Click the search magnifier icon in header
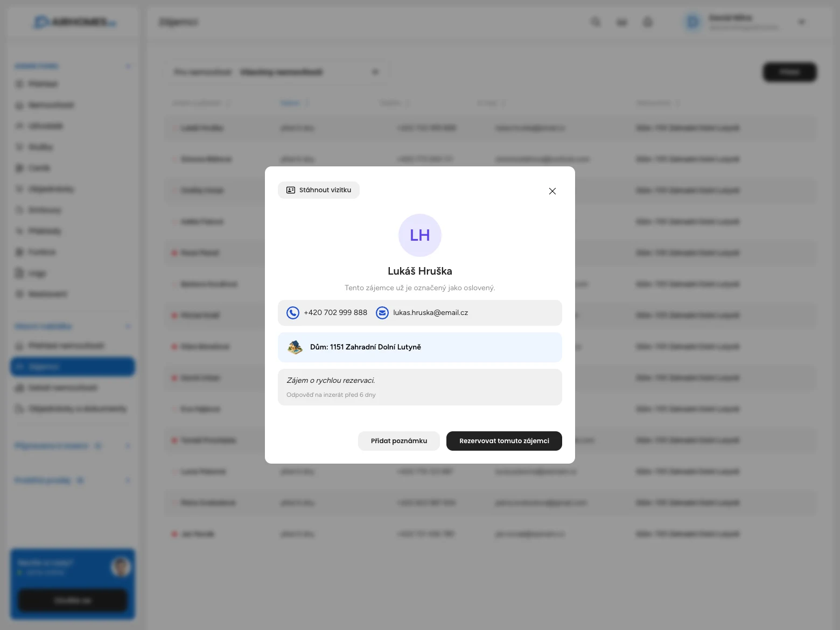840x630 pixels. click(x=596, y=22)
